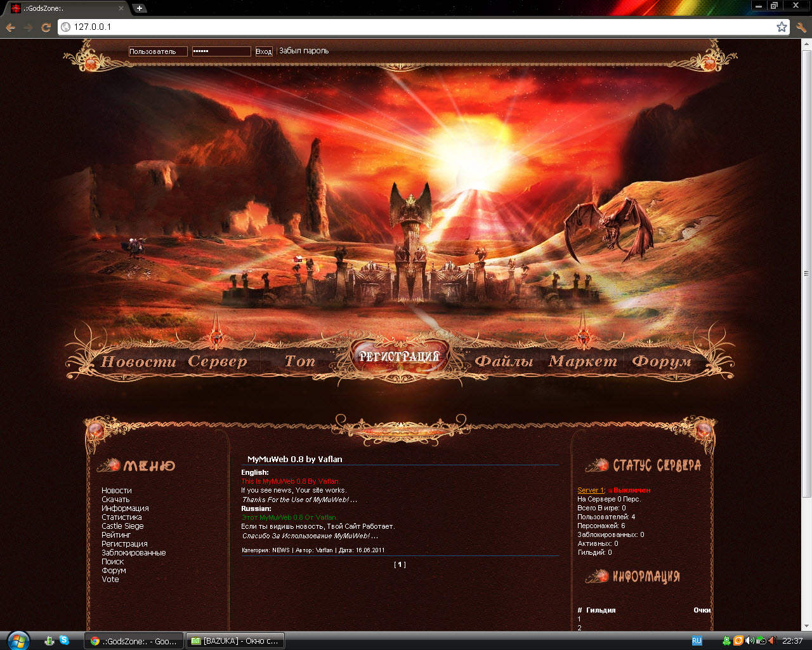Select Заблокированные in the side menu
This screenshot has width=812, height=650.
[134, 553]
